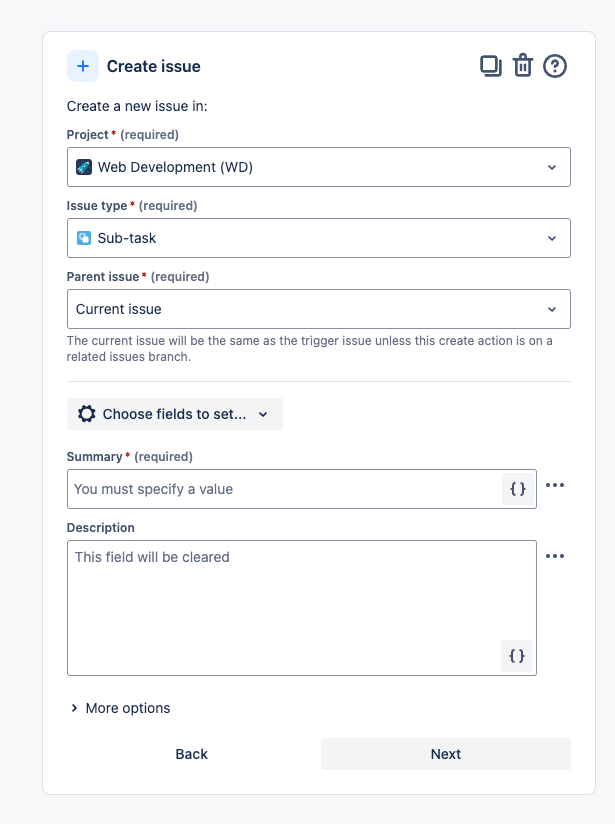Open the help question mark icon
Image resolution: width=615 pixels, height=824 pixels.
pyautogui.click(x=555, y=66)
